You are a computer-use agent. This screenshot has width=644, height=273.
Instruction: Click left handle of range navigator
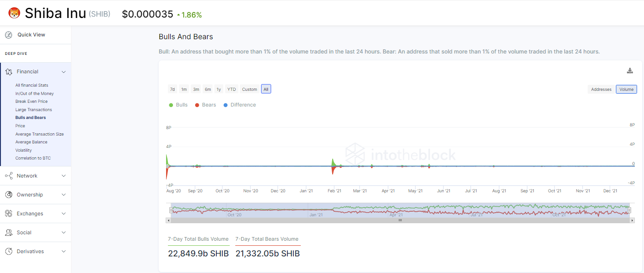(x=171, y=210)
